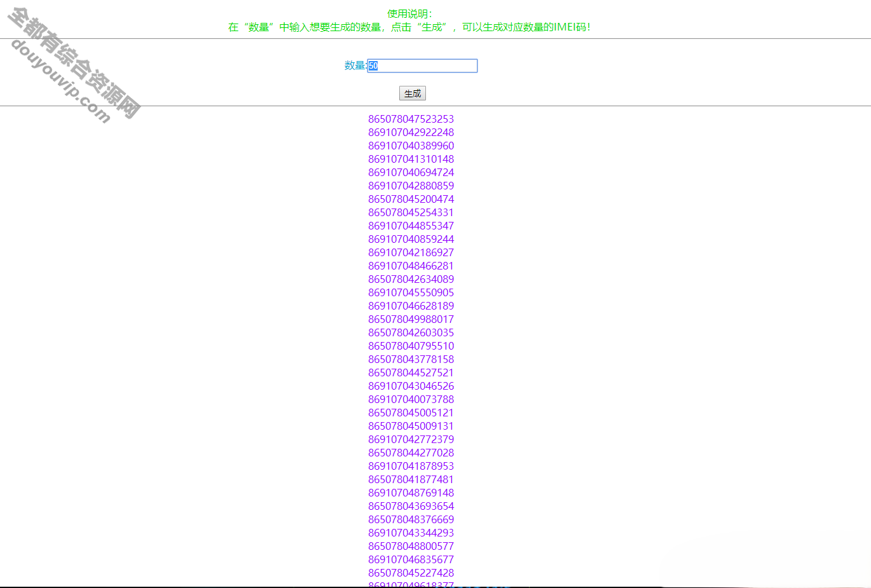Select IMEI 869107040694724
Image resolution: width=871 pixels, height=588 pixels.
point(411,172)
